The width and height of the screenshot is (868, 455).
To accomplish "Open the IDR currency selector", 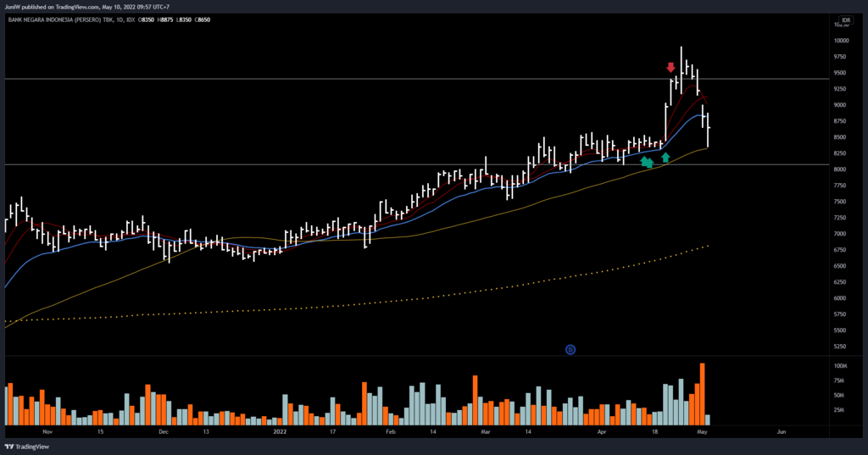I will click(845, 19).
